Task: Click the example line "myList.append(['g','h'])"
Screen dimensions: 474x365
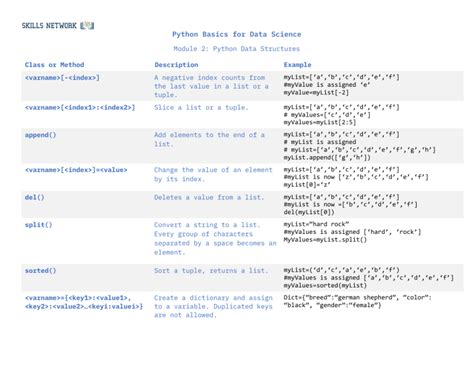Action: 327,158
